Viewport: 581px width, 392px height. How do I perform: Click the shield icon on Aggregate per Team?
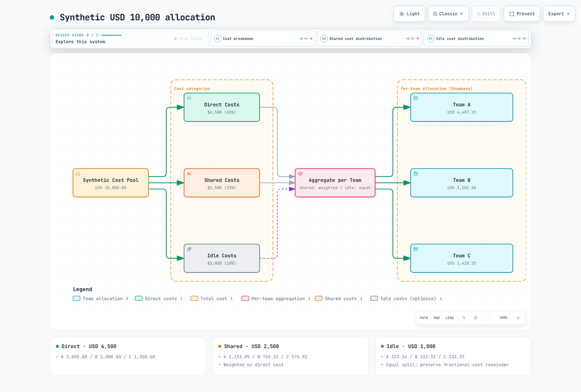[x=300, y=174]
